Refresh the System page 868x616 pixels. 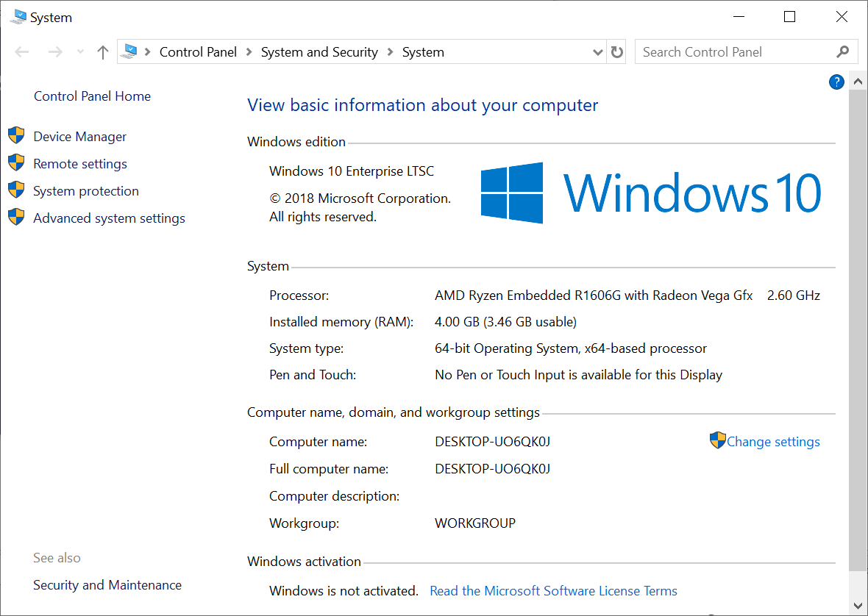coord(616,52)
